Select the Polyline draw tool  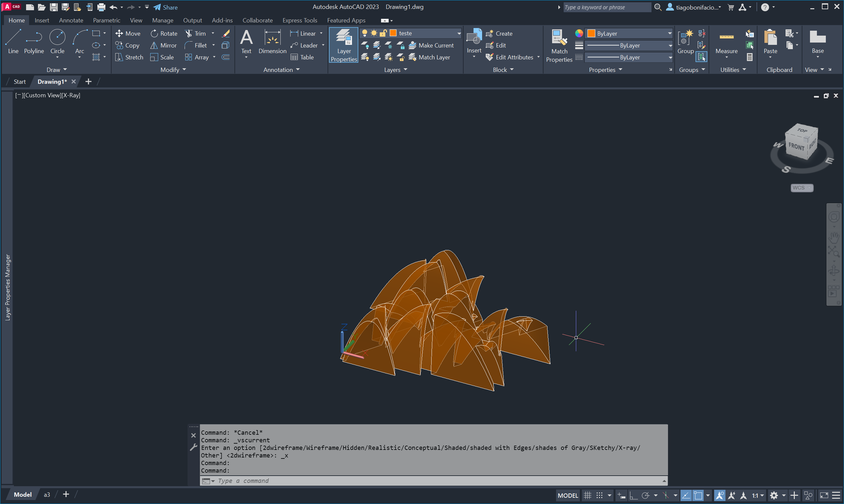(x=34, y=42)
